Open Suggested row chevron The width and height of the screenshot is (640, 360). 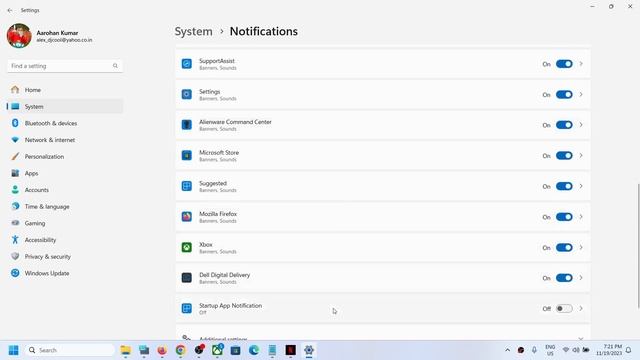(581, 186)
